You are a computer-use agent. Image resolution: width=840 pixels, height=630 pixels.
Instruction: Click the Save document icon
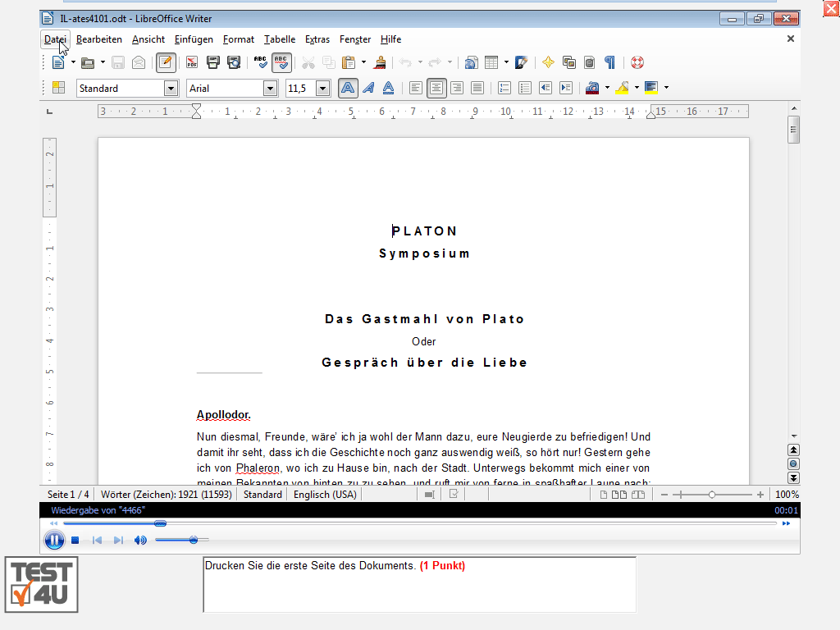tap(118, 62)
